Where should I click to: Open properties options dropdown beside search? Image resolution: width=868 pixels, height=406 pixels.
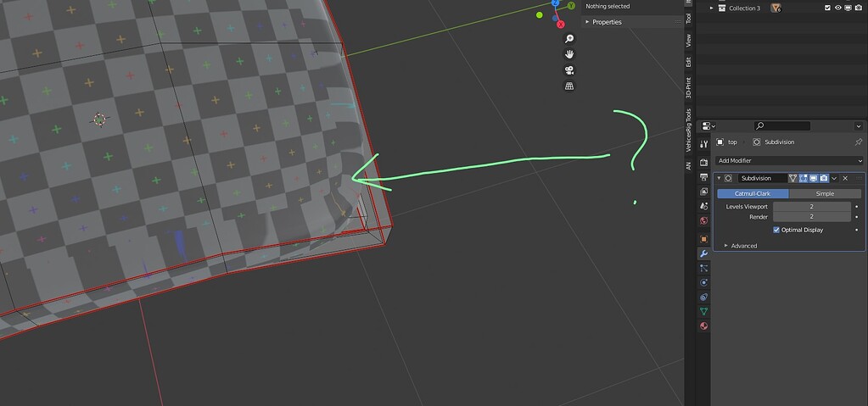pos(859,126)
